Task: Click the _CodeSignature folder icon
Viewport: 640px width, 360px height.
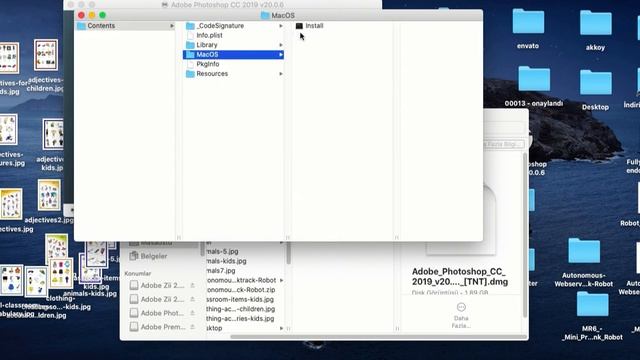Action: coord(190,26)
